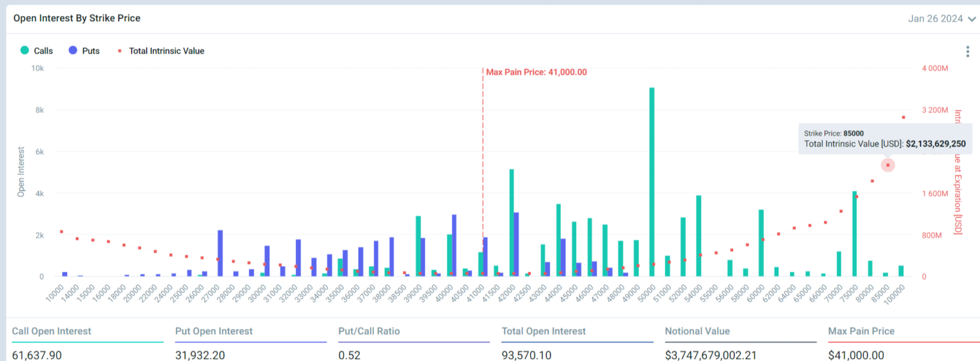This screenshot has height=361, width=980.
Task: Hide the Puts series via legend
Action: click(x=84, y=50)
